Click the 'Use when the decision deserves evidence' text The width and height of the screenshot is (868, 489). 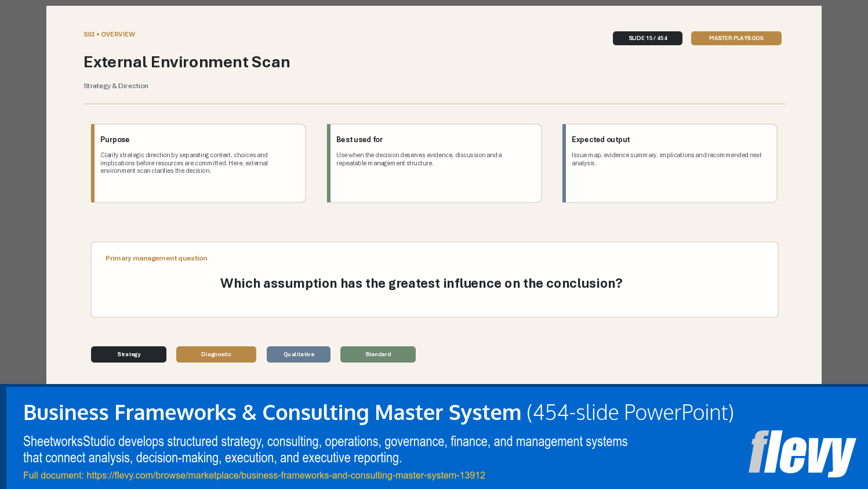click(x=419, y=159)
